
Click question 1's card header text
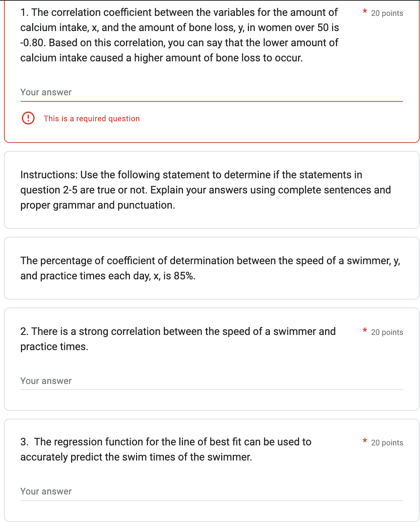click(x=179, y=35)
